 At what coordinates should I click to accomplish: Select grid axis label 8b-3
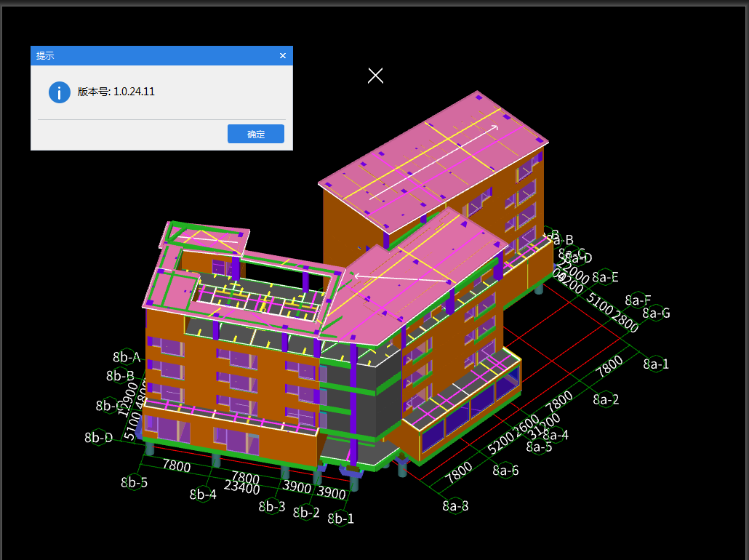tap(272, 506)
